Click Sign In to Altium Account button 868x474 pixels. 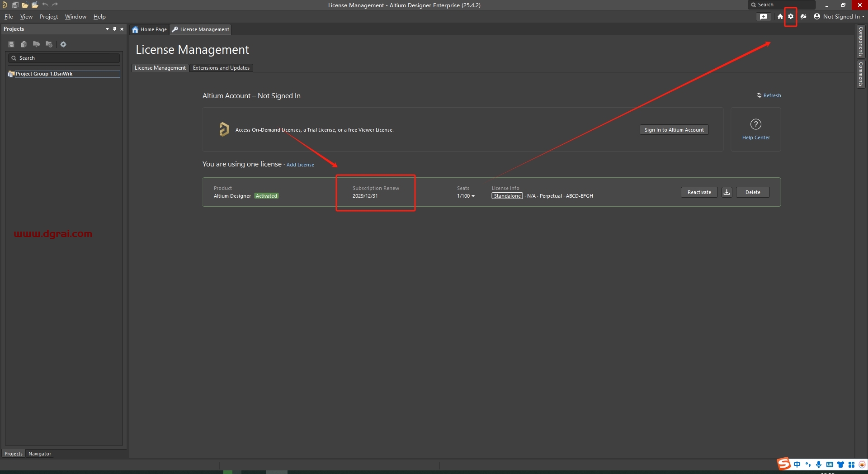[674, 130]
